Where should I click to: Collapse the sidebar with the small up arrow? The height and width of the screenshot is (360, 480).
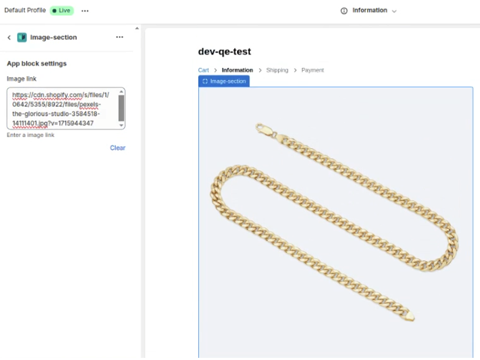pyautogui.click(x=137, y=28)
